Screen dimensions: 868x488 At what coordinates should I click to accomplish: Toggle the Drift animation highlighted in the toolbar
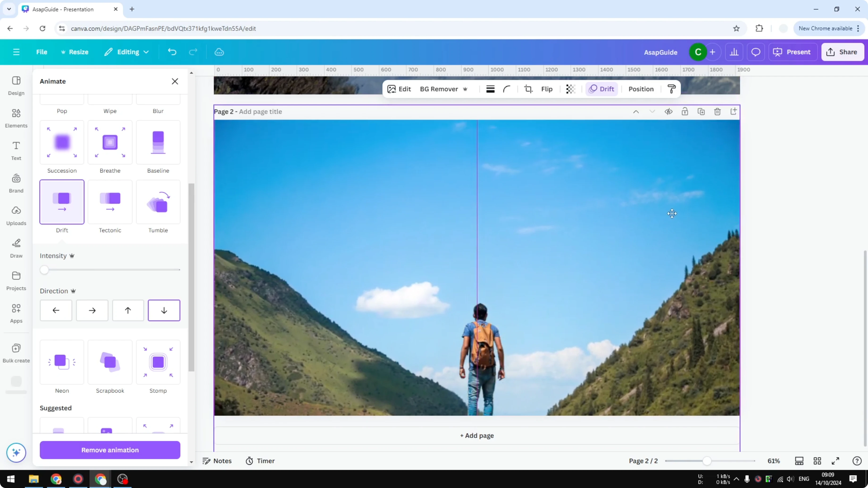pos(602,89)
